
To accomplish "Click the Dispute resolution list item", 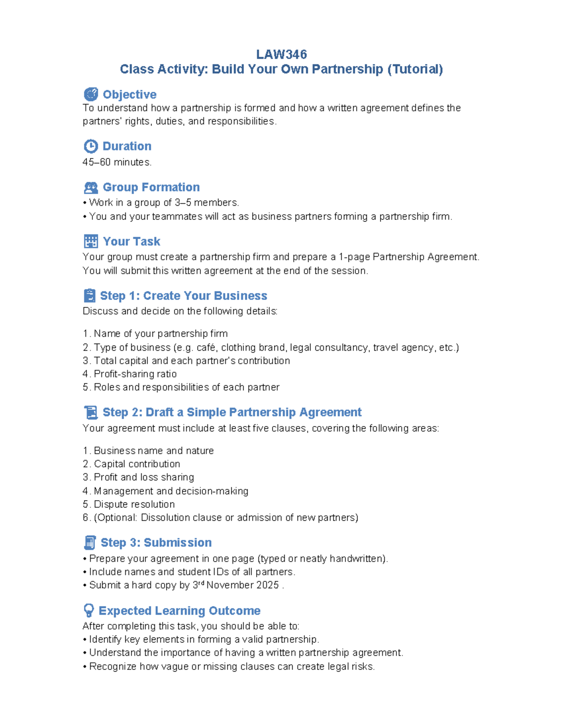I will [134, 504].
